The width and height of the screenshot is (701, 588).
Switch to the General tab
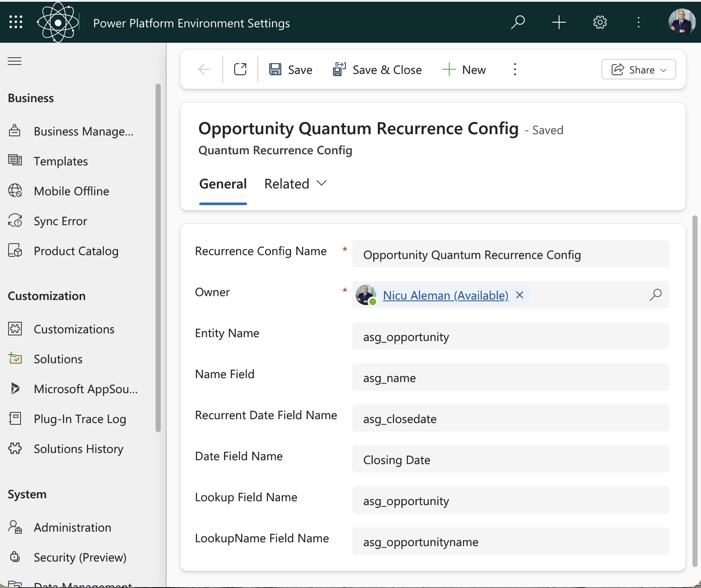point(223,184)
